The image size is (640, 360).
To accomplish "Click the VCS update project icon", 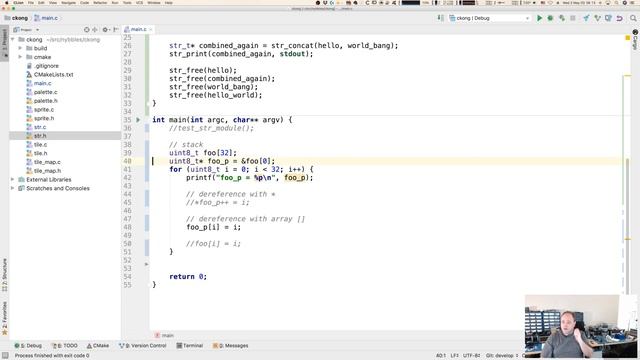I will point(586,18).
